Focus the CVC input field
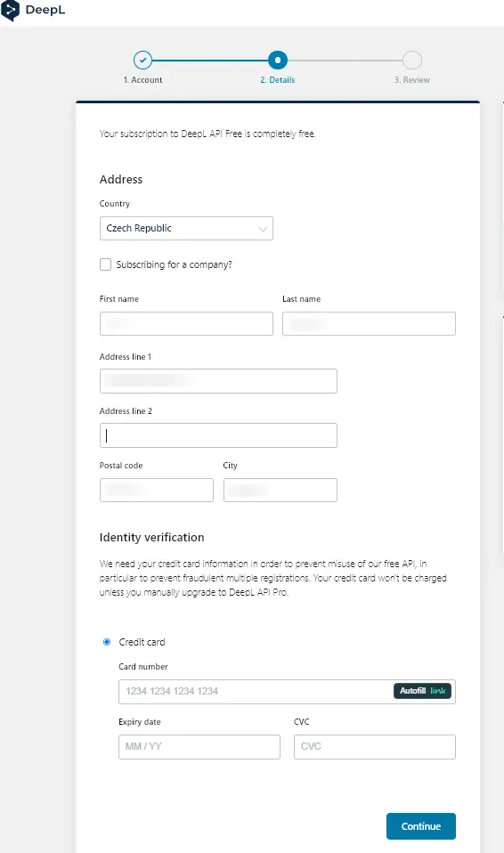This screenshot has width=504, height=853. click(x=375, y=747)
